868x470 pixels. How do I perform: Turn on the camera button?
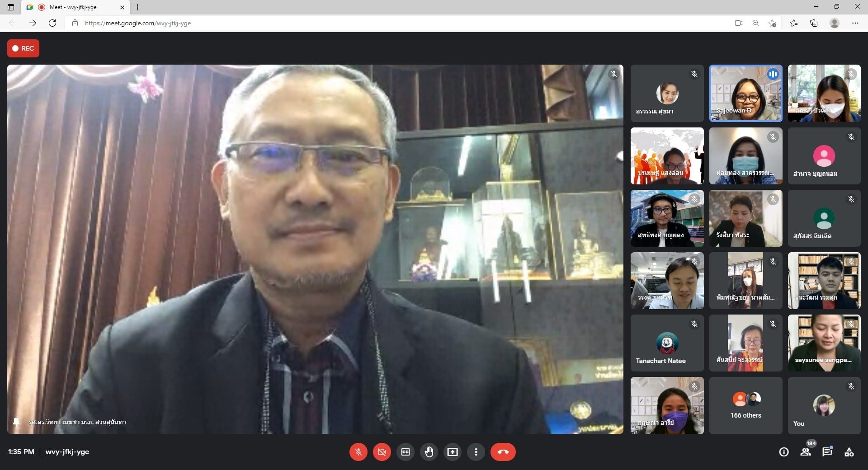point(382,452)
